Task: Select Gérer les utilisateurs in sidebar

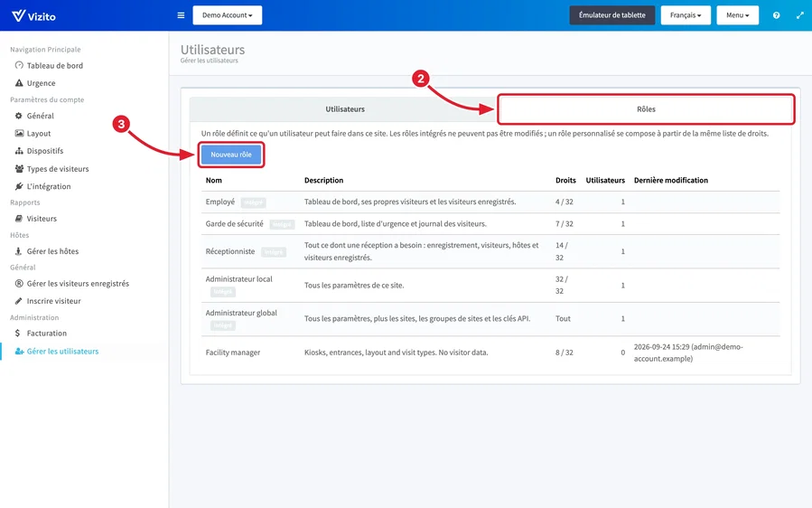Action: coord(62,351)
